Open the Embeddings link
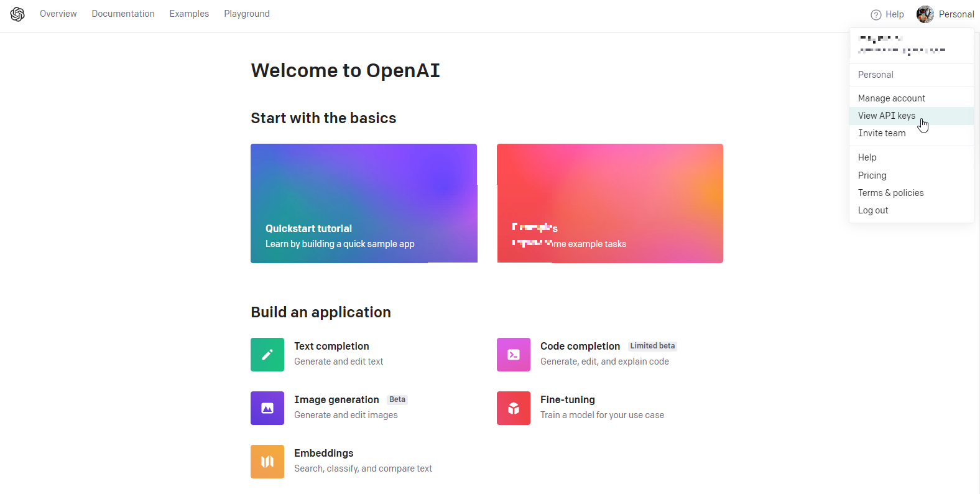 point(324,453)
